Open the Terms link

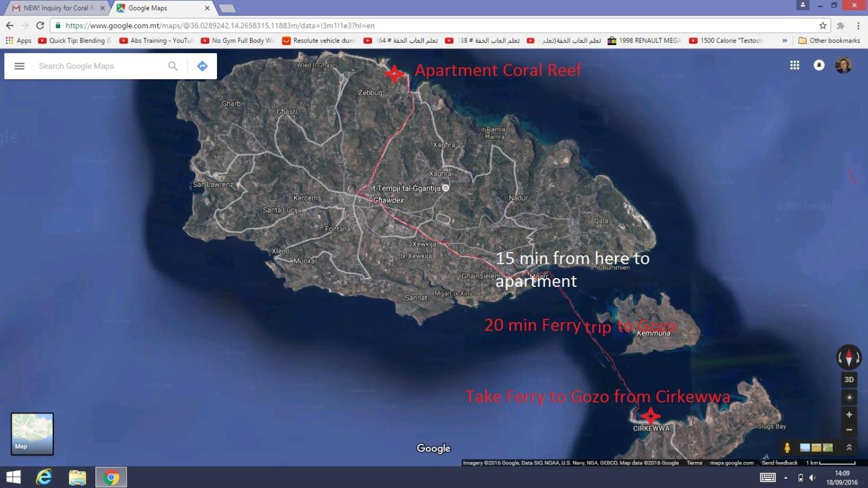(x=694, y=463)
